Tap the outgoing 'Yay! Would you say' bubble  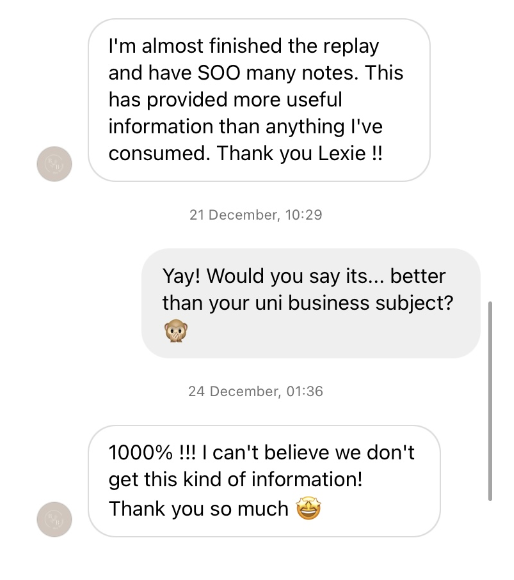(x=311, y=303)
